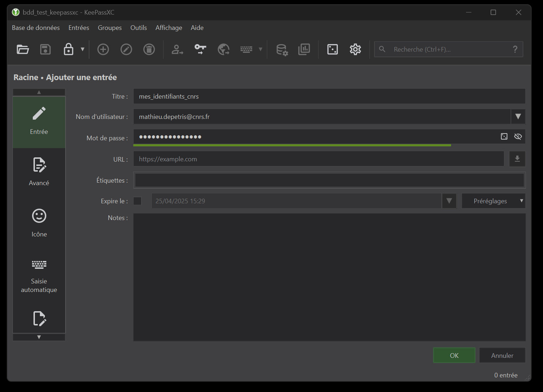Open the database folder icon in toolbar
The width and height of the screenshot is (543, 392).
[x=23, y=49]
